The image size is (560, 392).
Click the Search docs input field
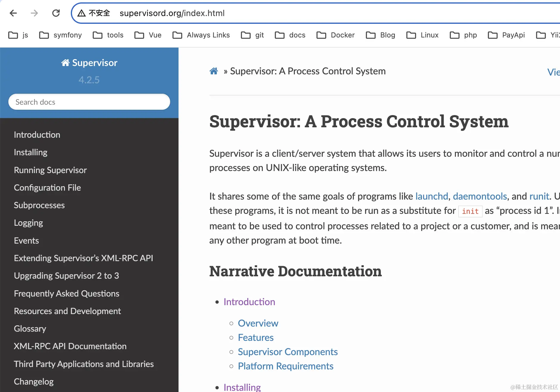89,102
